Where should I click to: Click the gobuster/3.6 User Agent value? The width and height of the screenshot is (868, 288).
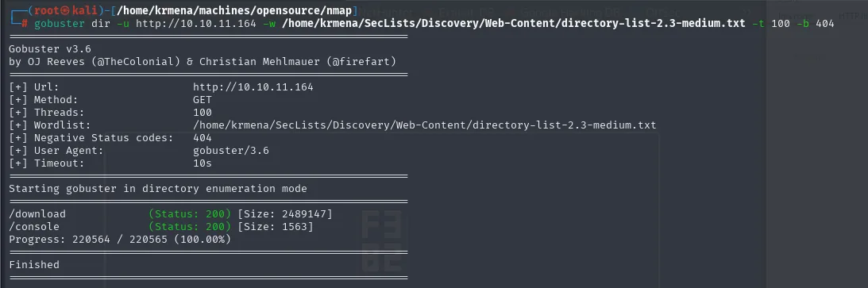click(231, 151)
